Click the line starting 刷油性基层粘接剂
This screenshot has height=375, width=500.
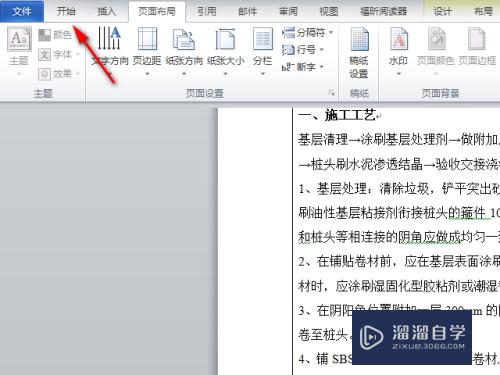(399, 213)
